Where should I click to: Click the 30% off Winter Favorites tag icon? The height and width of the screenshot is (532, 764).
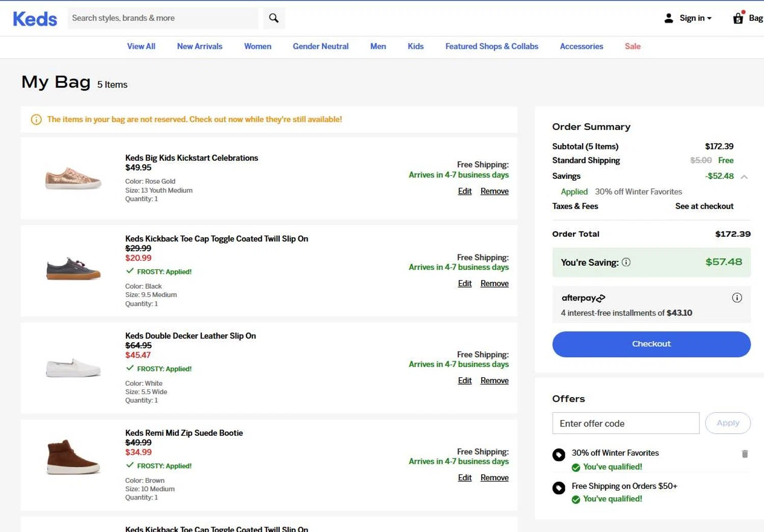[x=559, y=455]
